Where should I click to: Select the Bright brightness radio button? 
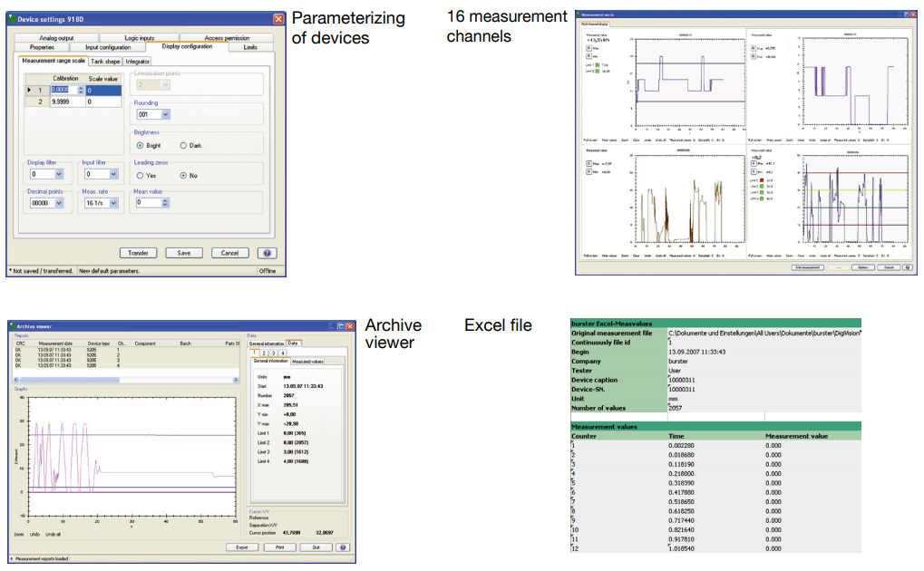[x=140, y=145]
